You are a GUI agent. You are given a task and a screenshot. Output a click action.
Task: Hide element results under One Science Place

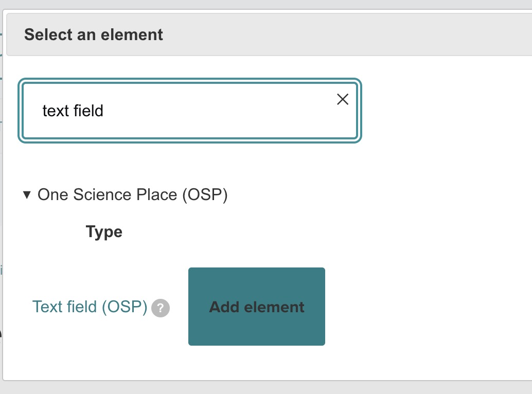tap(27, 195)
